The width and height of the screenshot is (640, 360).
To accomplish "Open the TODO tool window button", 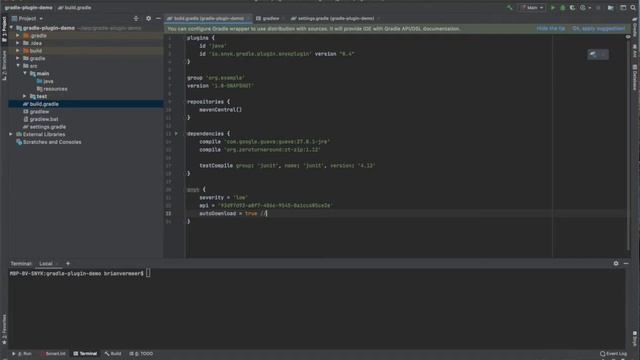I will 141,354.
